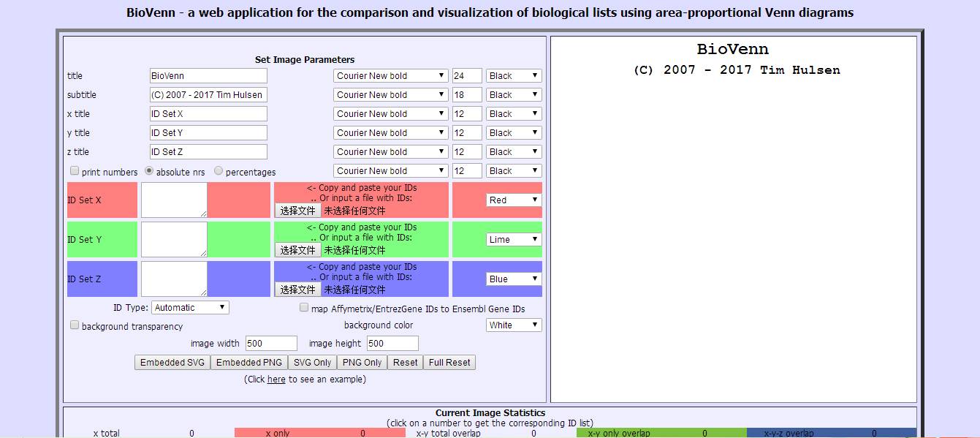Open z title color dropdown

point(514,151)
